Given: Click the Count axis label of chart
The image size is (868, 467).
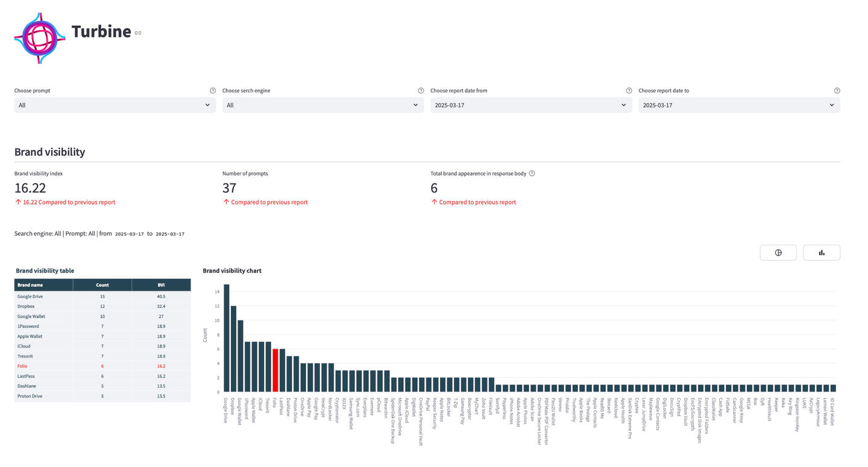Looking at the screenshot, I should coord(206,335).
